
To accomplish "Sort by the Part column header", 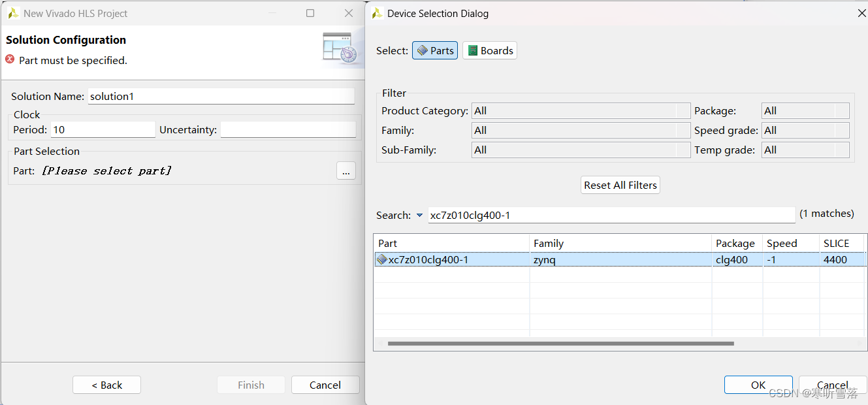I will coord(451,243).
